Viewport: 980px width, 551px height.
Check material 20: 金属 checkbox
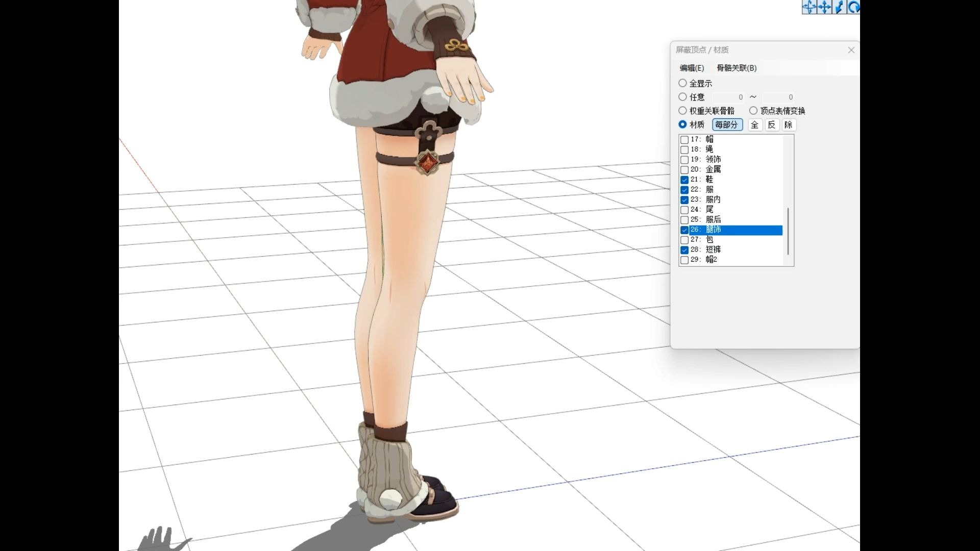(684, 169)
